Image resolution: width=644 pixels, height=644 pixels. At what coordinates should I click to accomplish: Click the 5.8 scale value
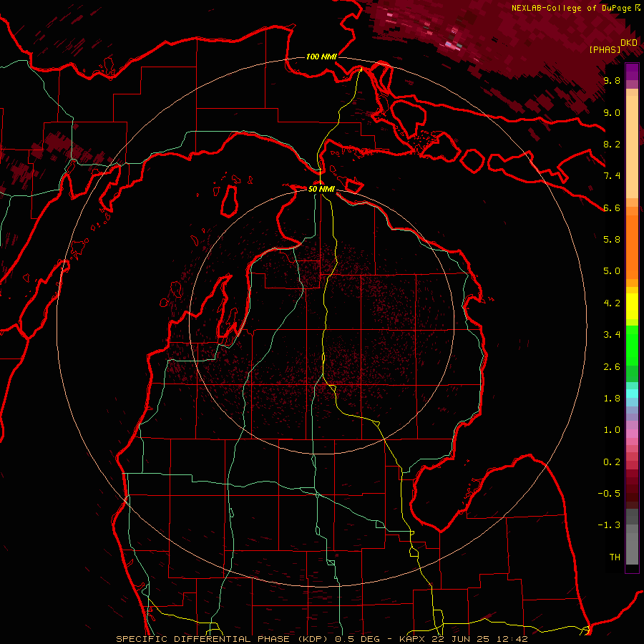click(x=612, y=240)
